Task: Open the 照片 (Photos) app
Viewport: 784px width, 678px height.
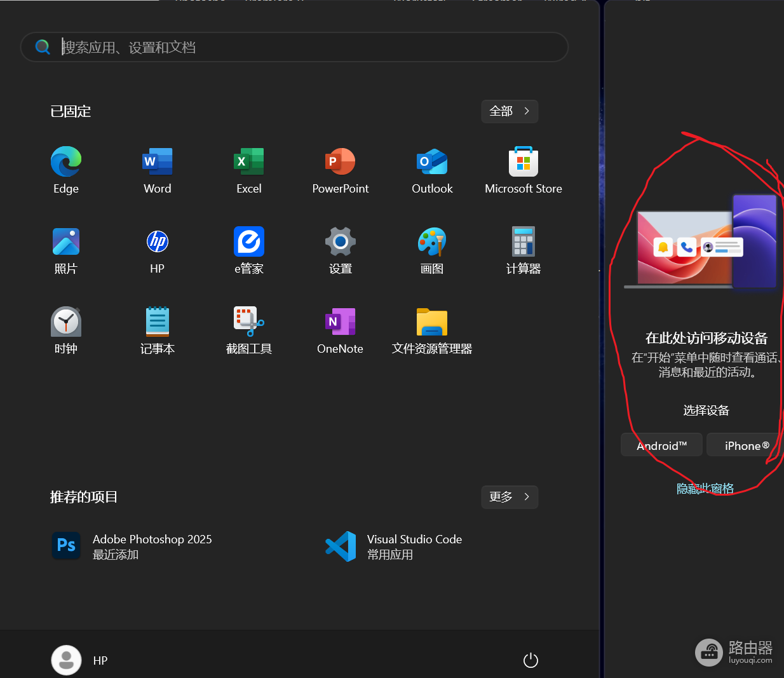Action: (66, 241)
